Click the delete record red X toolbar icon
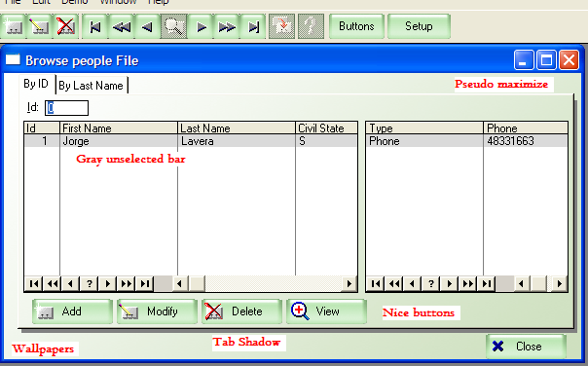This screenshot has height=366, width=588. pos(65,26)
